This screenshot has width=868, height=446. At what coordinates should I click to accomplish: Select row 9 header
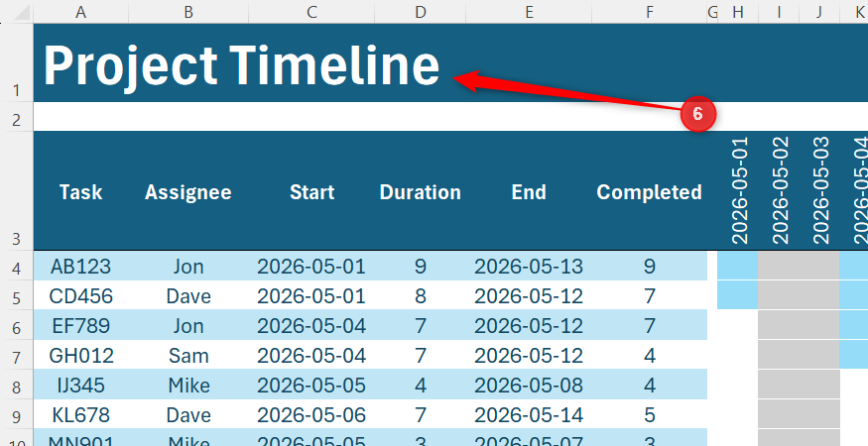pos(17,416)
